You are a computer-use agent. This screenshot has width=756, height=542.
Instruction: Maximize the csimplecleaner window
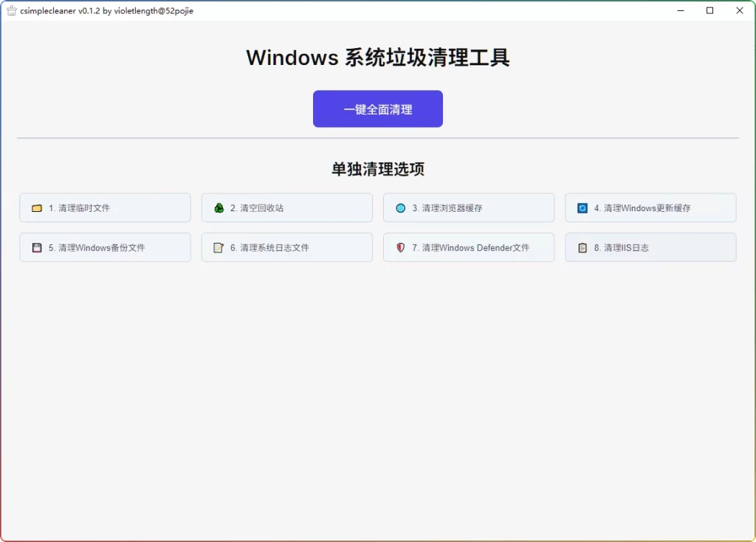(x=709, y=10)
